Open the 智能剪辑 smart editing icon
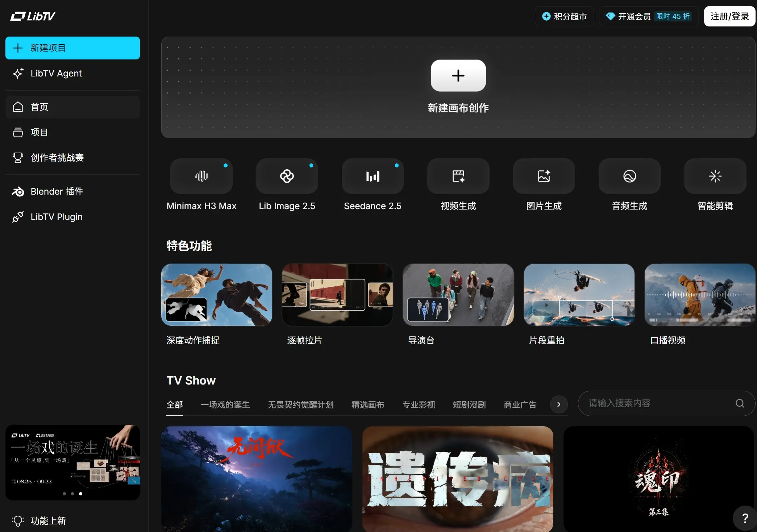The height and width of the screenshot is (532, 757). pyautogui.click(x=715, y=176)
